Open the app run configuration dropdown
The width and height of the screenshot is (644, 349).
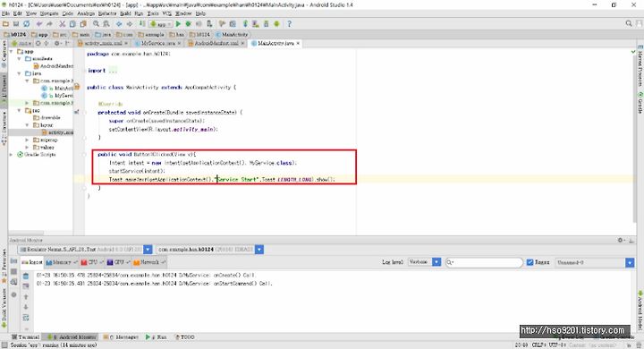click(x=161, y=24)
